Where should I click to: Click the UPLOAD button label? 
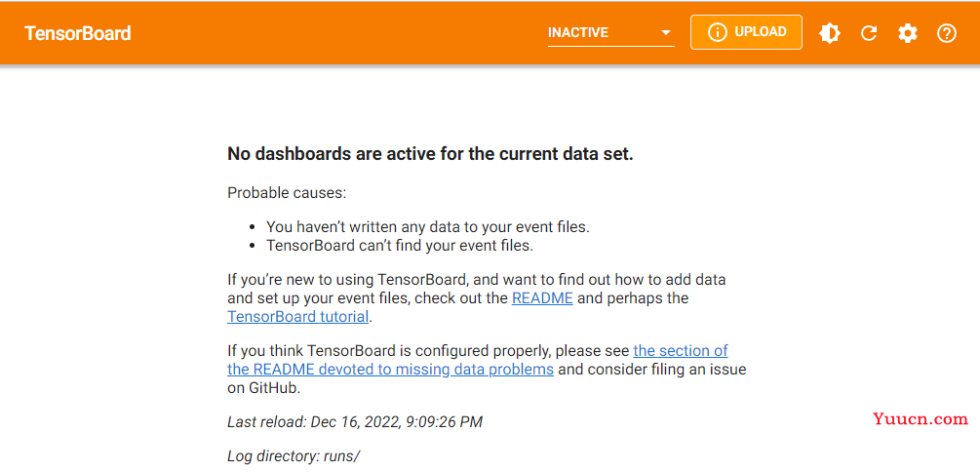760,32
